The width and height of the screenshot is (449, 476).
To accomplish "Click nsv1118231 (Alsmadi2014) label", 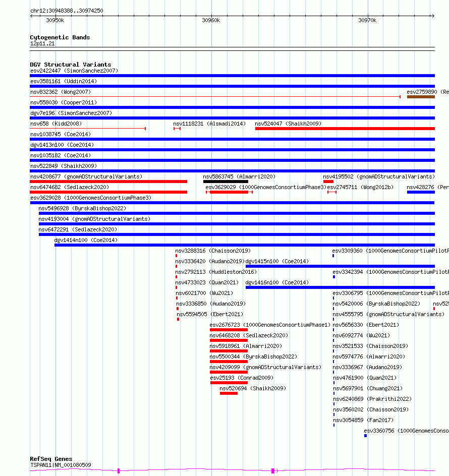I will tap(209, 124).
